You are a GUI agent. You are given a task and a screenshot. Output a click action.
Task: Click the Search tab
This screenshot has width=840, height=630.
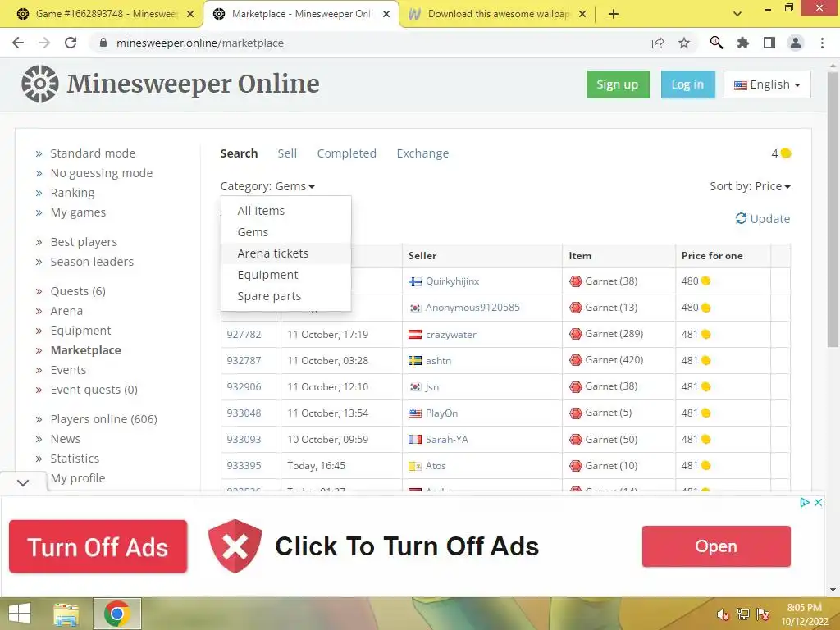click(x=239, y=153)
